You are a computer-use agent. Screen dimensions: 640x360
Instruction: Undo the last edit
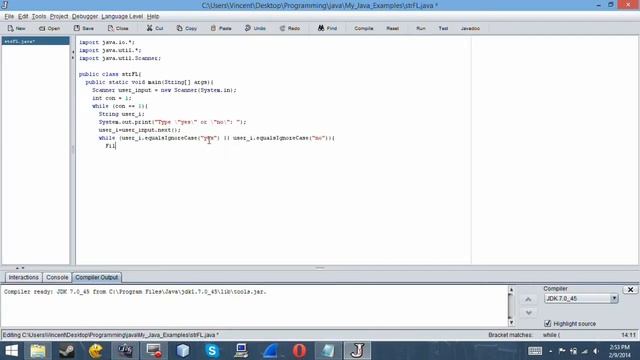255,29
